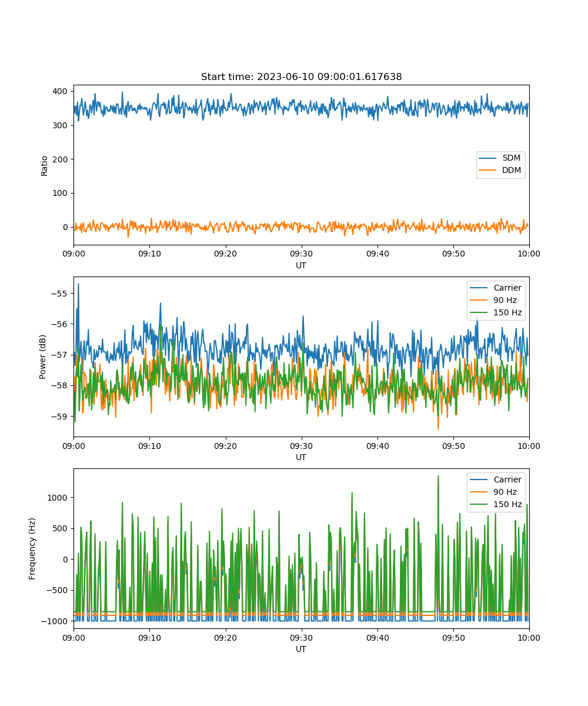
Task: Click the −56 tick on Power axis
Action: click(59, 324)
